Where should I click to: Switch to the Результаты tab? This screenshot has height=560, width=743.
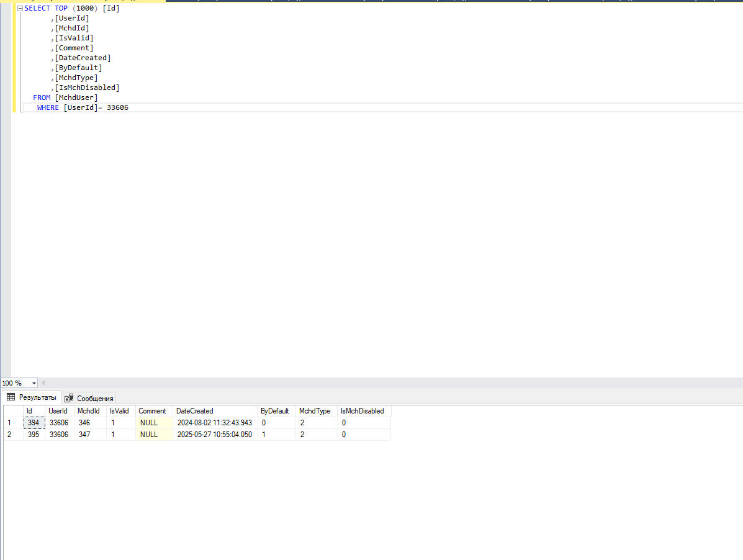click(31, 397)
